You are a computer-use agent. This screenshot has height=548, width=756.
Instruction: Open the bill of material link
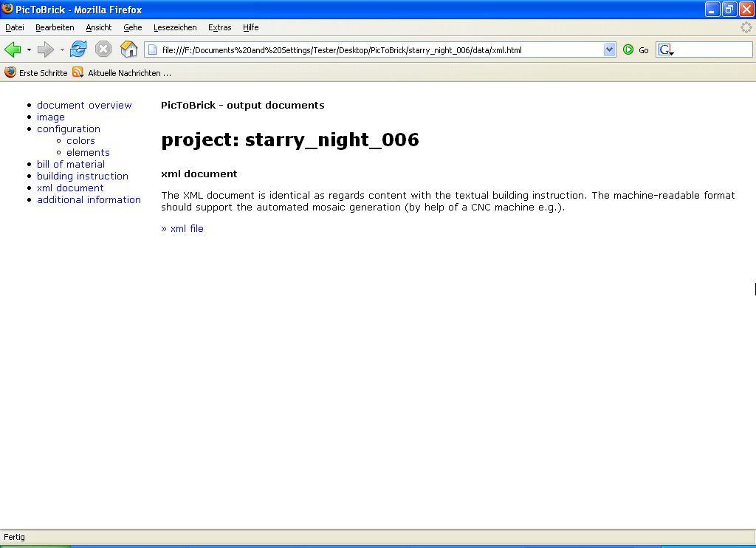pos(71,165)
